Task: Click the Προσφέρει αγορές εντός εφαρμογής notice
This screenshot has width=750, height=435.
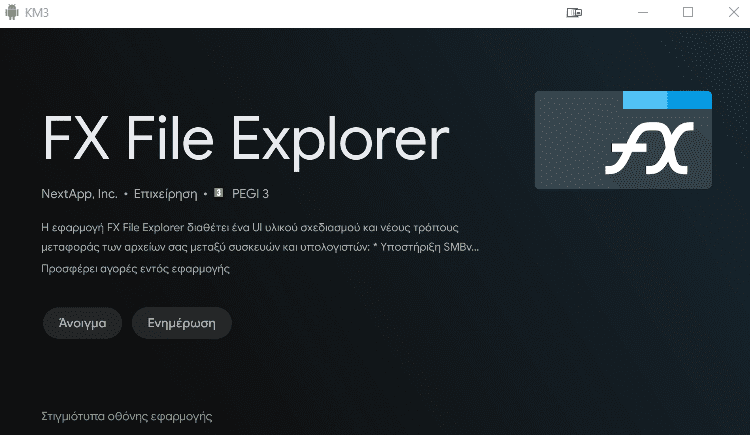Action: click(135, 268)
